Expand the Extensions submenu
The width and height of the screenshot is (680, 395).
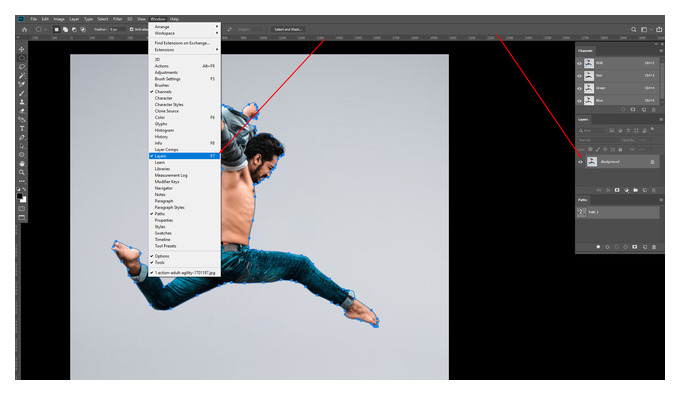pos(185,50)
